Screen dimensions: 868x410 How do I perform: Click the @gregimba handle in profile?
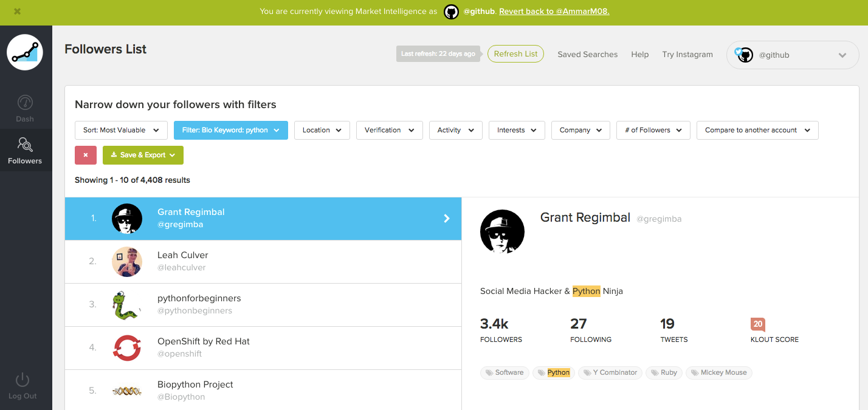pyautogui.click(x=659, y=219)
